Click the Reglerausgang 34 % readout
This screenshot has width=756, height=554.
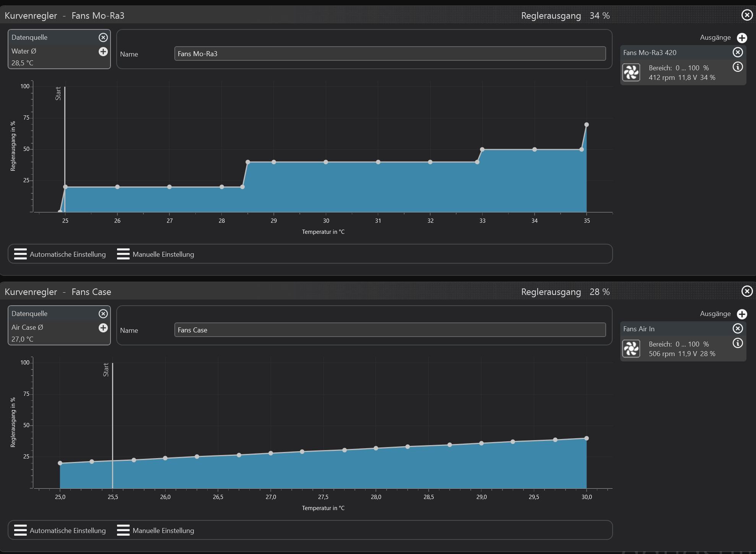[x=565, y=16]
